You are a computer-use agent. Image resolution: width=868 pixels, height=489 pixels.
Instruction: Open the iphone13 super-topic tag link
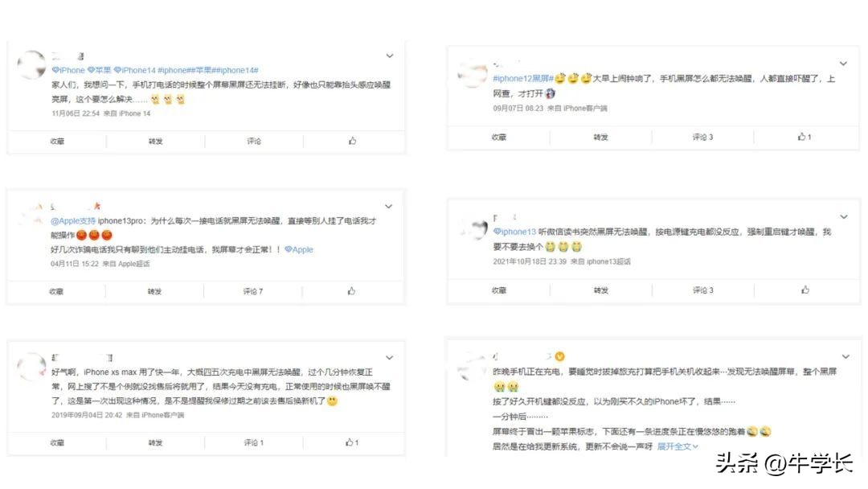pos(515,232)
